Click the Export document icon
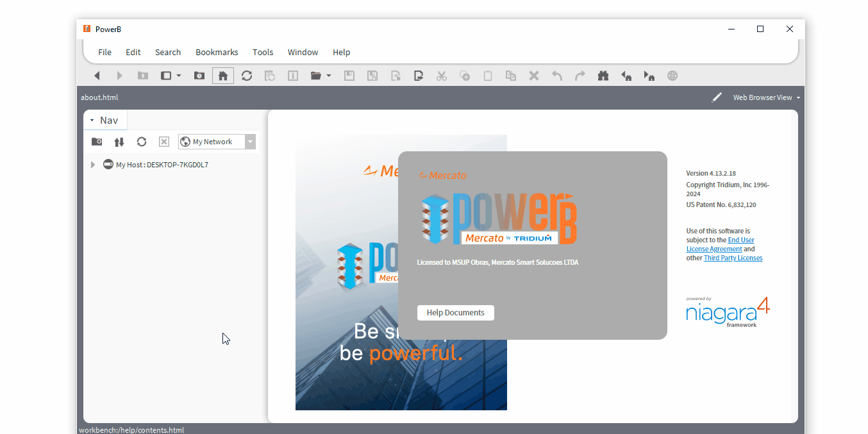868x434 pixels. point(419,76)
